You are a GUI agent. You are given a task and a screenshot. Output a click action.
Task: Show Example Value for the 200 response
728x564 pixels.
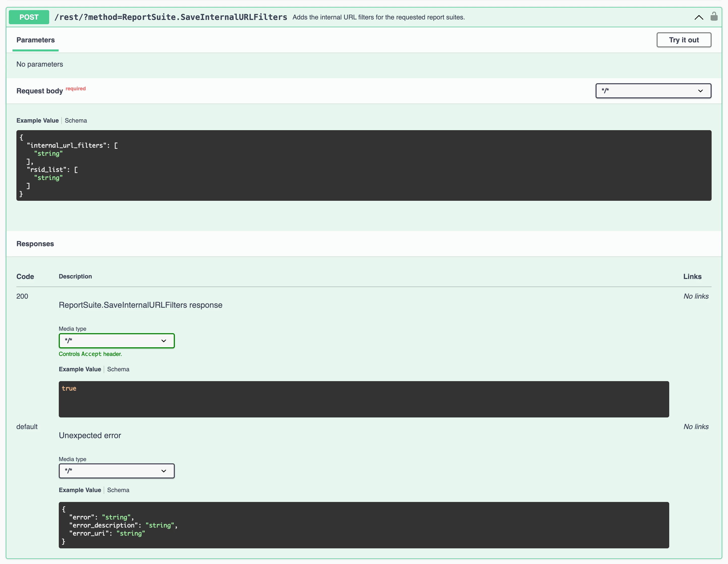coord(80,369)
